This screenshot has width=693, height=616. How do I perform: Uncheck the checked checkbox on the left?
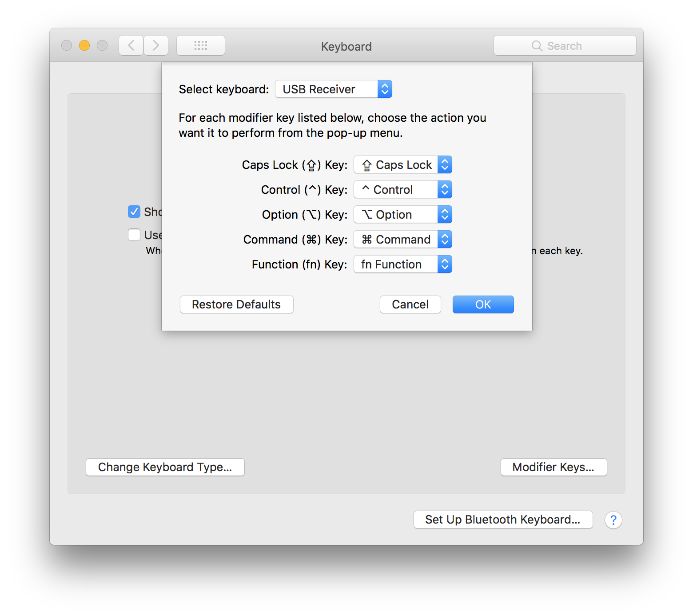click(x=134, y=212)
